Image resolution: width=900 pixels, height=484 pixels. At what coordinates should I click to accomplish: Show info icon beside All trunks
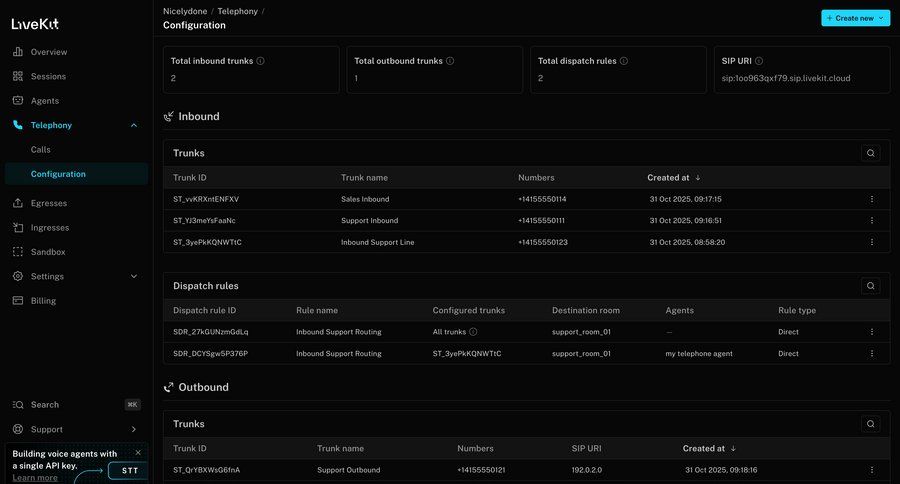click(x=474, y=332)
